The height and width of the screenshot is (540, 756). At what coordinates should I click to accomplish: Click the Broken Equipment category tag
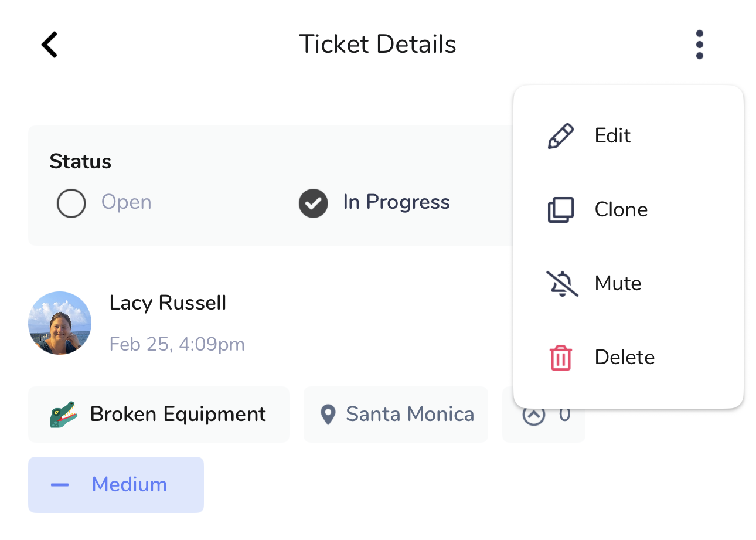pyautogui.click(x=178, y=415)
